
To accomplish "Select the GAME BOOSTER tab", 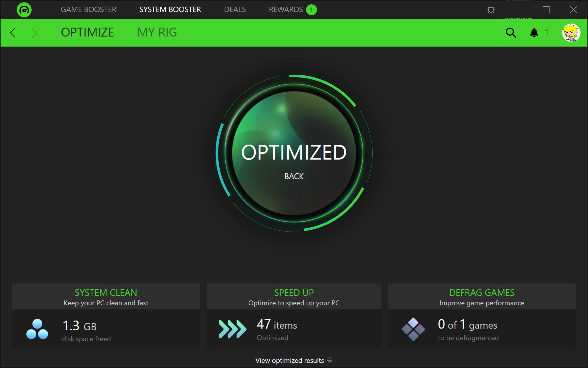I will click(x=89, y=9).
